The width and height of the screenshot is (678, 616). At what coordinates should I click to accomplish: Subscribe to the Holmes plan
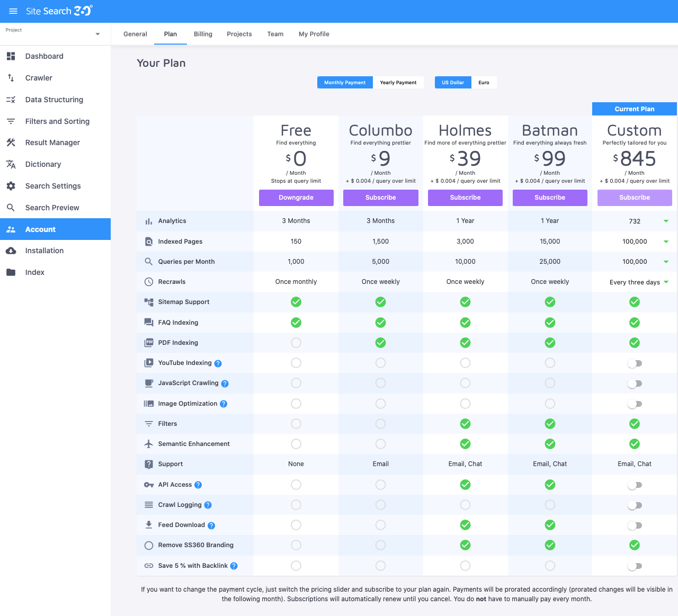point(465,198)
